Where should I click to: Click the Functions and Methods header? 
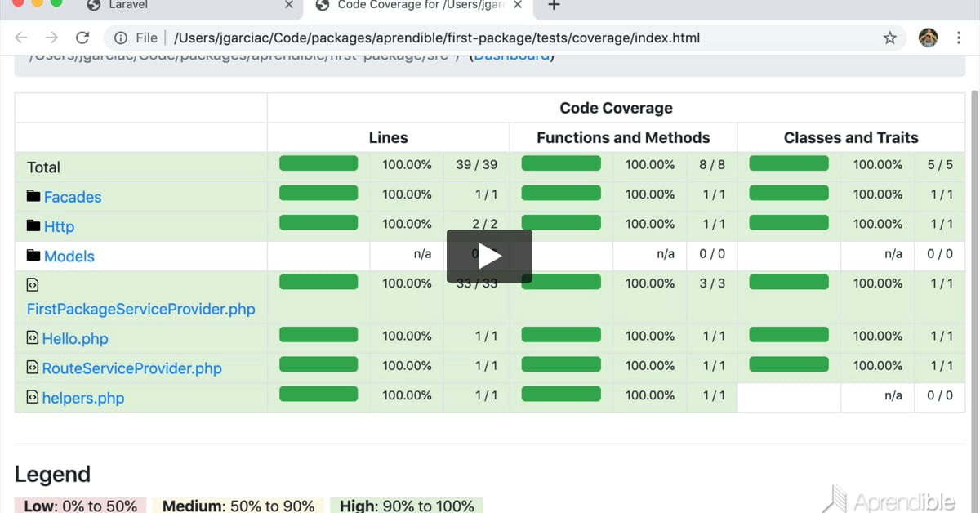[623, 138]
